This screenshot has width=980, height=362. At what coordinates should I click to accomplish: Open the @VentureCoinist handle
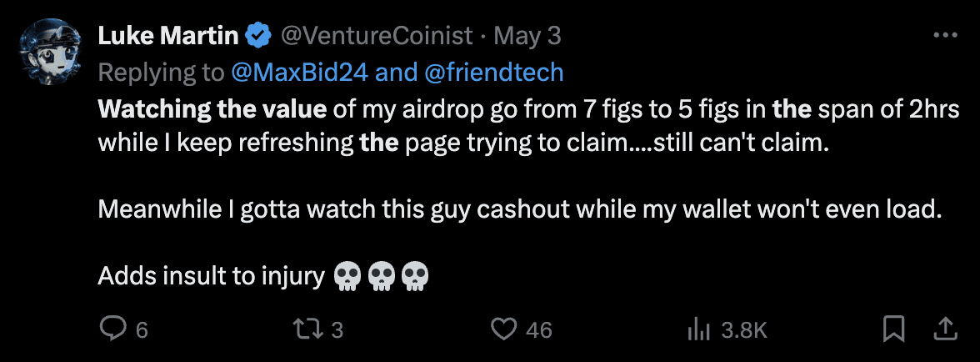375,36
